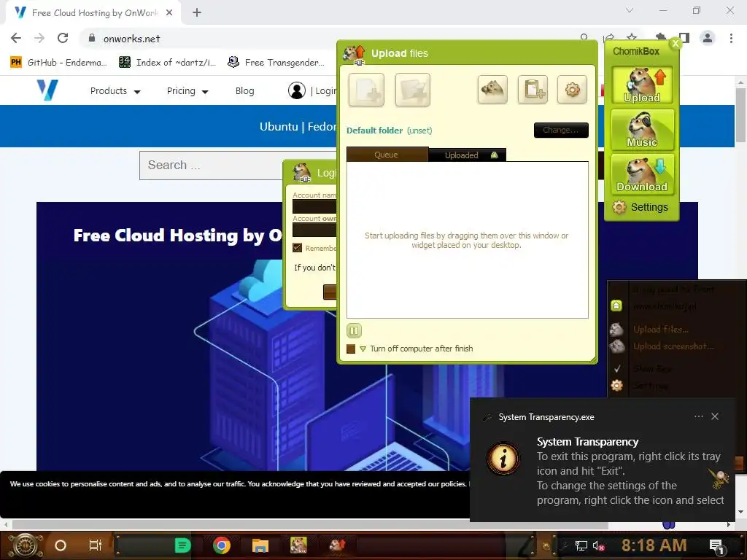Click the OnWorks logo in site header
The image size is (747, 560).
tap(47, 90)
